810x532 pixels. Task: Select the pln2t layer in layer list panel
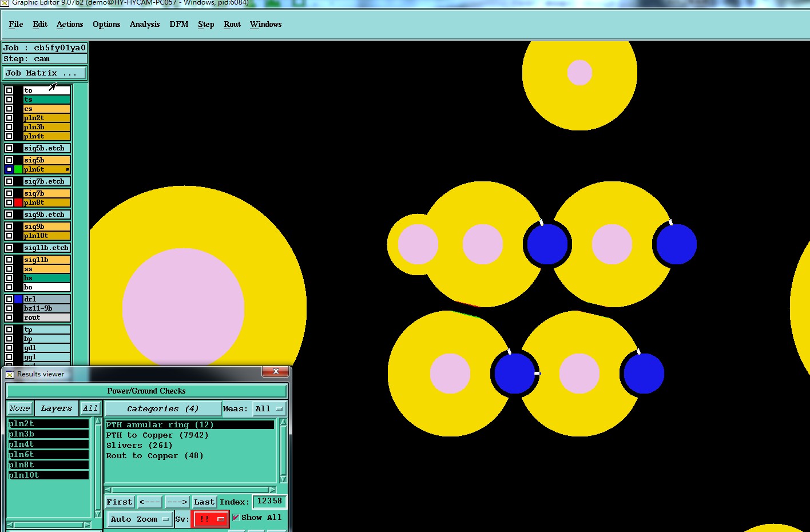pyautogui.click(x=47, y=118)
